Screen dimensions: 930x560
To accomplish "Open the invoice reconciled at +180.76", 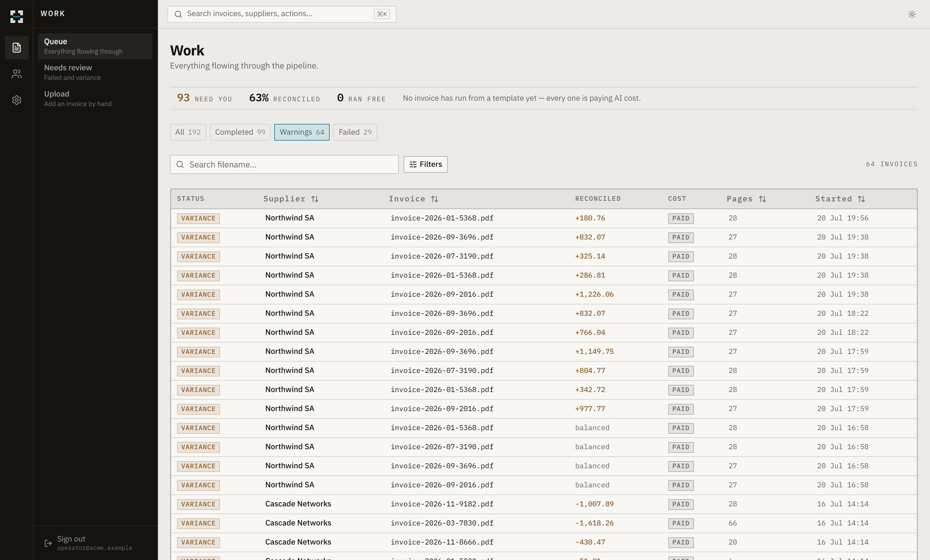I will pyautogui.click(x=543, y=218).
